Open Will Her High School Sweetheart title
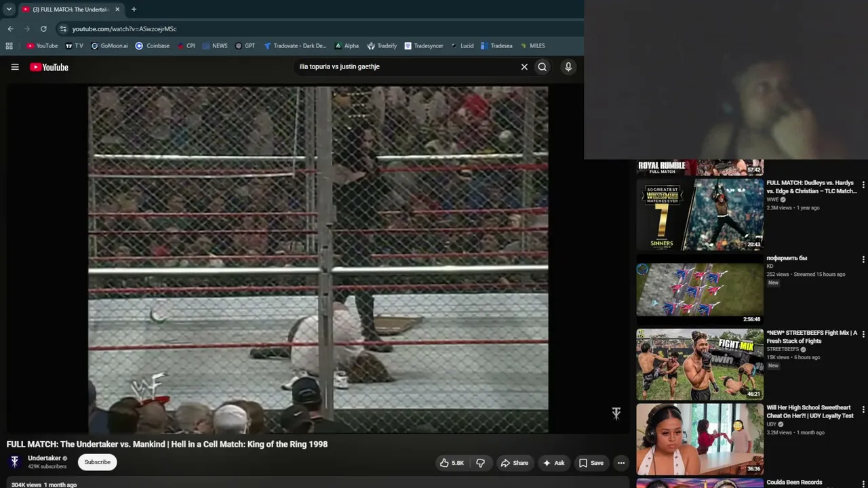The height and width of the screenshot is (488, 868). (810, 411)
